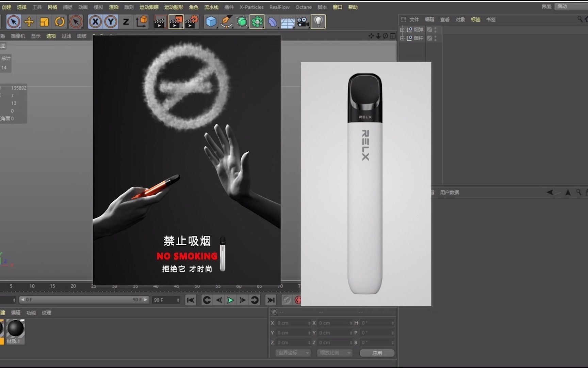Toggle 烟杆 visibility dots
The height and width of the screenshot is (368, 588).
click(x=435, y=38)
